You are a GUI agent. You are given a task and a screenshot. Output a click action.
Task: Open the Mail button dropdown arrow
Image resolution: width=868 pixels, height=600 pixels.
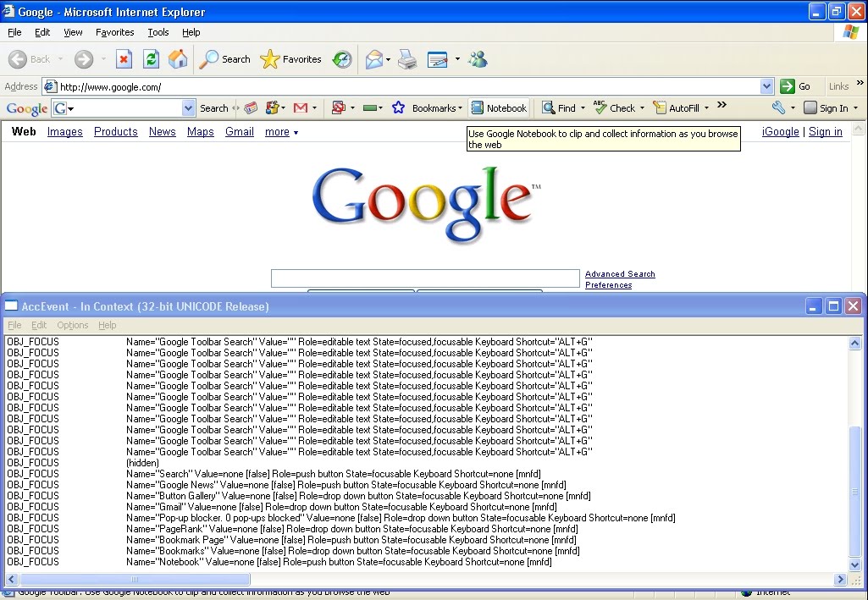click(388, 59)
